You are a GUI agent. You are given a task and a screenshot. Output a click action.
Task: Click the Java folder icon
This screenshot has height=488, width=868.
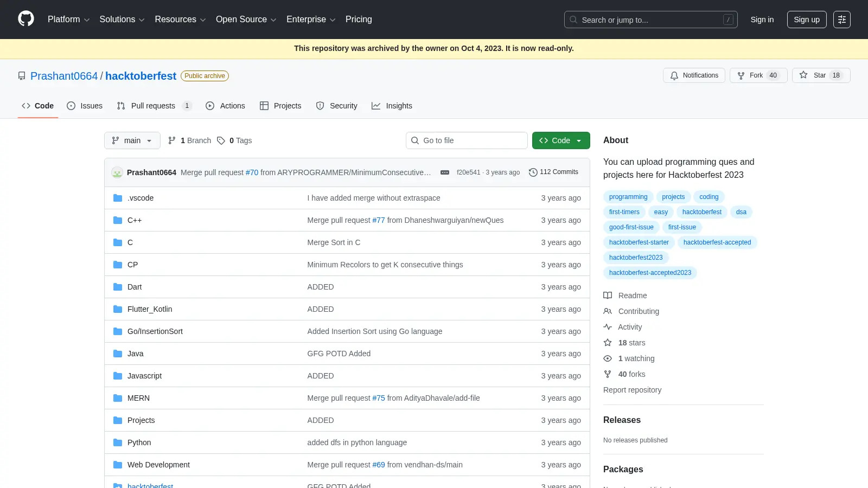[x=118, y=354]
